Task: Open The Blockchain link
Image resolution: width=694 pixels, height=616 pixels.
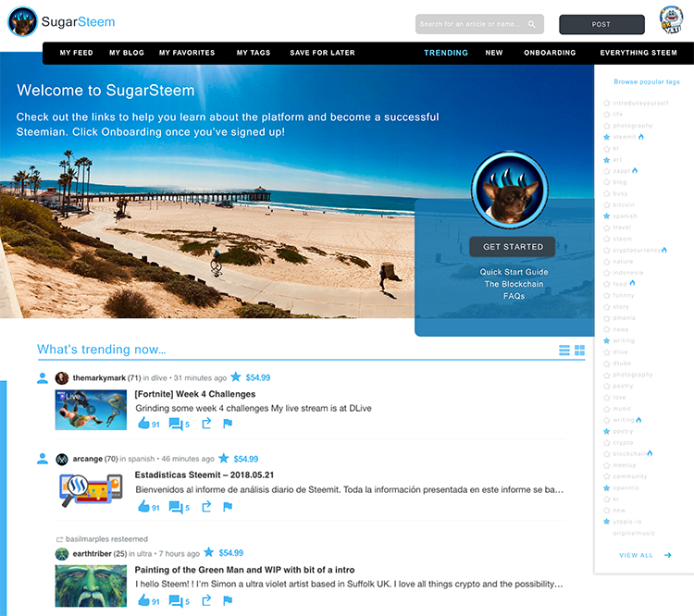Action: (x=514, y=284)
